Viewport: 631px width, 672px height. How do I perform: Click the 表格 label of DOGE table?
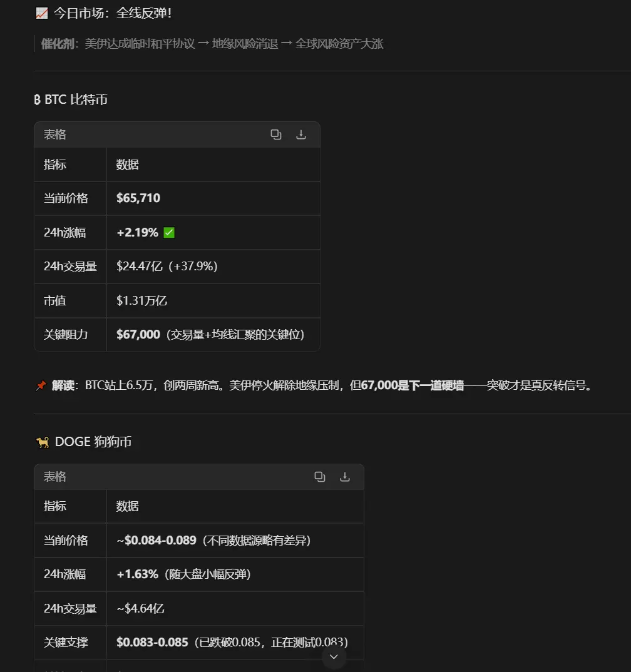pyautogui.click(x=55, y=477)
